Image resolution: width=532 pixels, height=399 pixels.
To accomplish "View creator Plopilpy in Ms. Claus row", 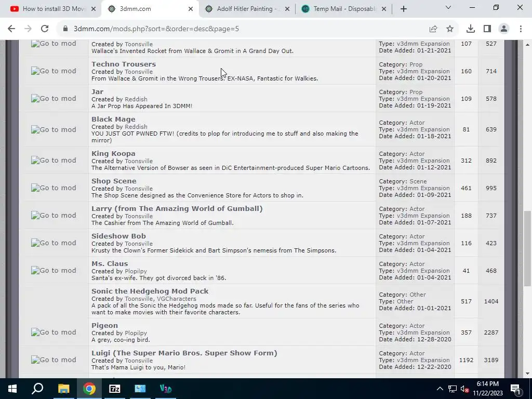I will point(136,271).
